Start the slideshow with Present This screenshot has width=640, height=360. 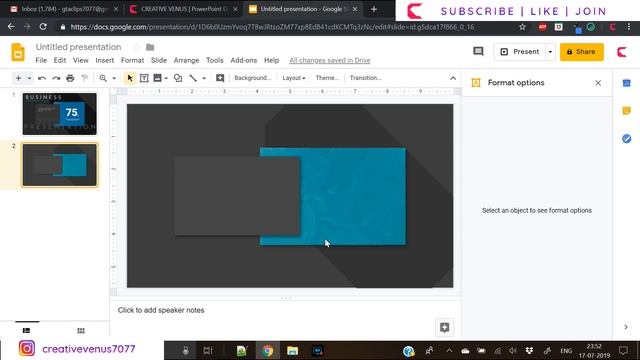click(520, 52)
